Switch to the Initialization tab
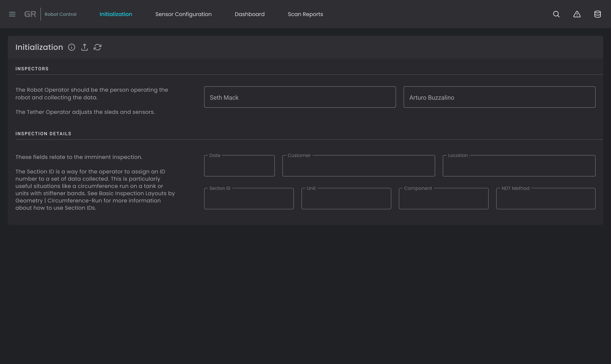This screenshot has height=364, width=611. tap(116, 14)
